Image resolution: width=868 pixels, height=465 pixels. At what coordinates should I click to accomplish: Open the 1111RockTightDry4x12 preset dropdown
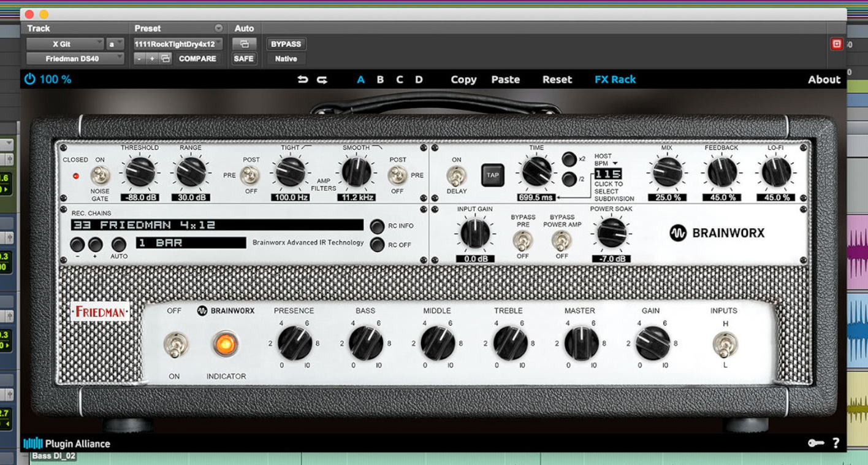[x=178, y=44]
